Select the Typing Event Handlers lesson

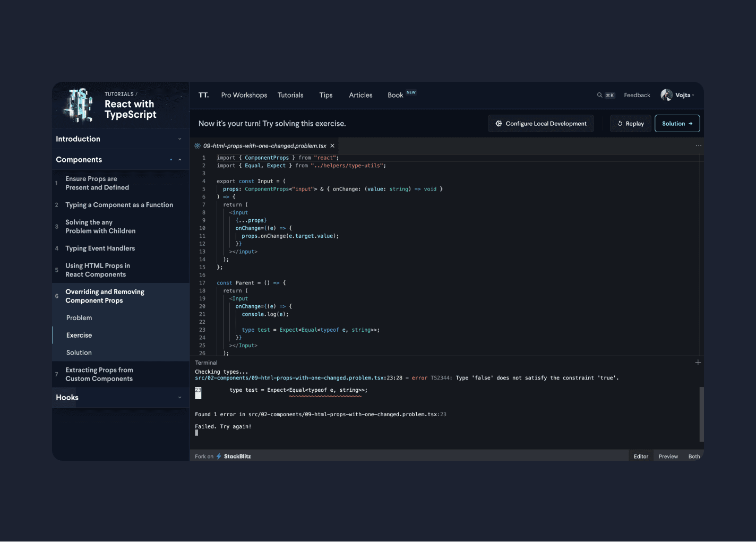pyautogui.click(x=100, y=248)
